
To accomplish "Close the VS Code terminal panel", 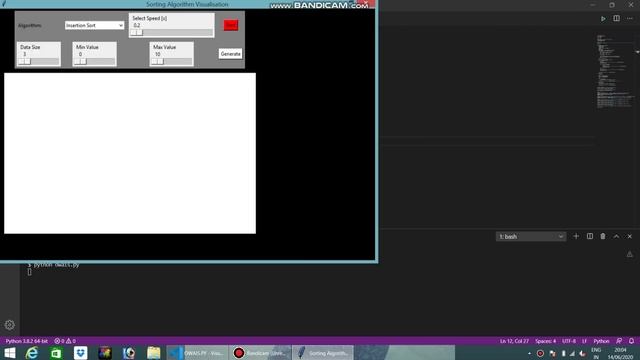I will coord(630,236).
